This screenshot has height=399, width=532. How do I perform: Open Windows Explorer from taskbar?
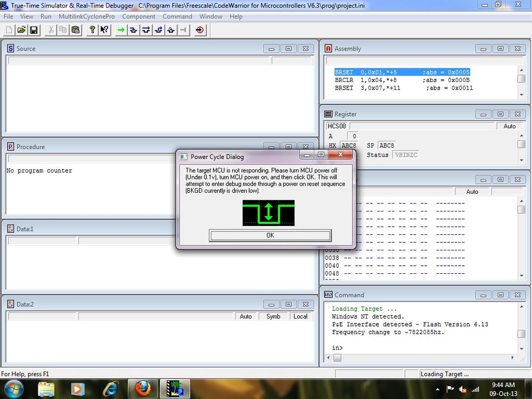pos(46,389)
